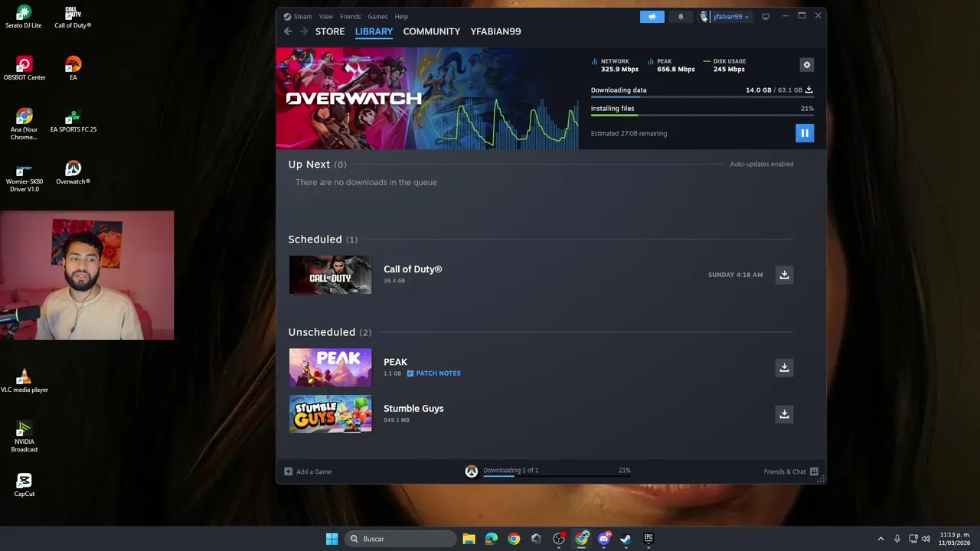Click the Downloading 1 of 1 status
Image resolution: width=980 pixels, height=551 pixels.
511,470
